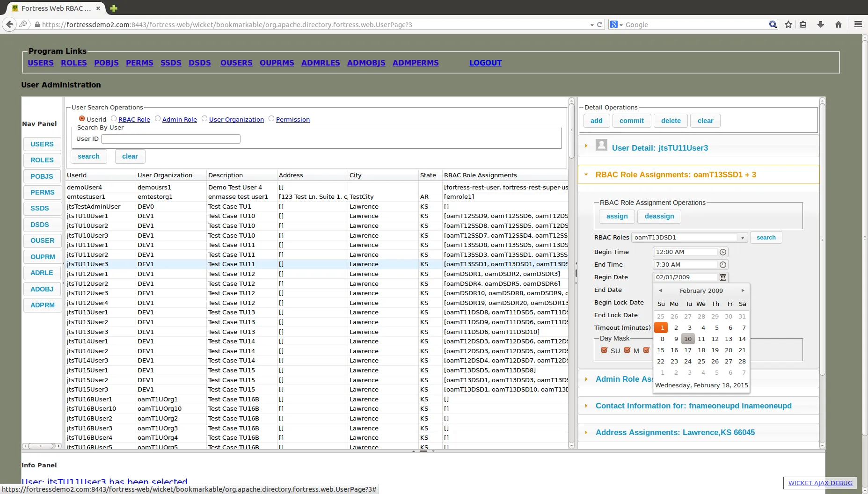Go to previous month in the calendar
Screen dimensions: 868x494
[x=660, y=291]
